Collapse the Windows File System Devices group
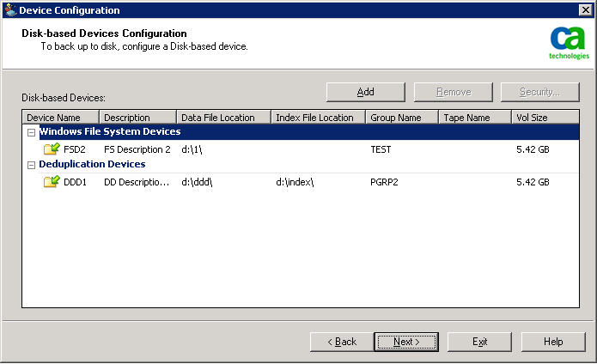The image size is (597, 364). coord(32,132)
